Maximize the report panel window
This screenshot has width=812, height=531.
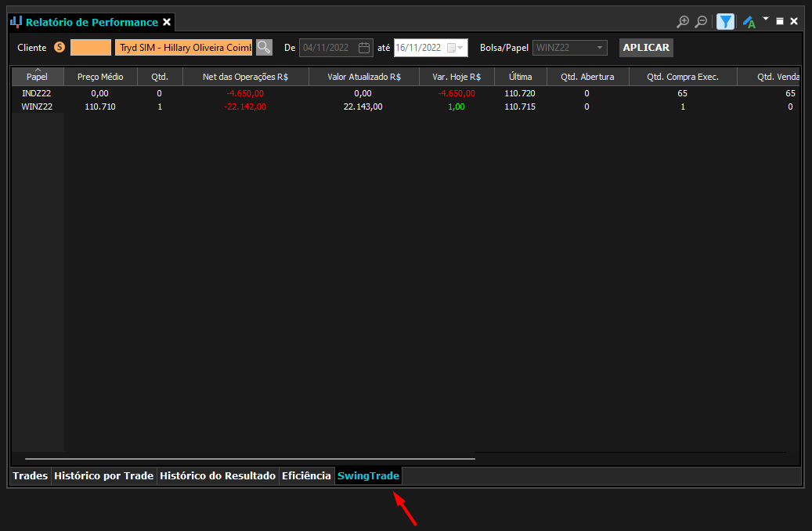(780, 21)
